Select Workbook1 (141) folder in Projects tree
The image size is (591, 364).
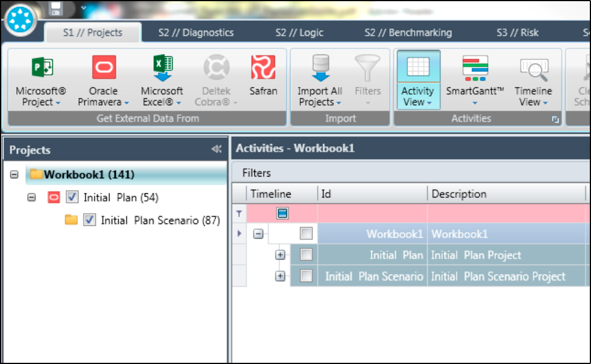(x=126, y=175)
